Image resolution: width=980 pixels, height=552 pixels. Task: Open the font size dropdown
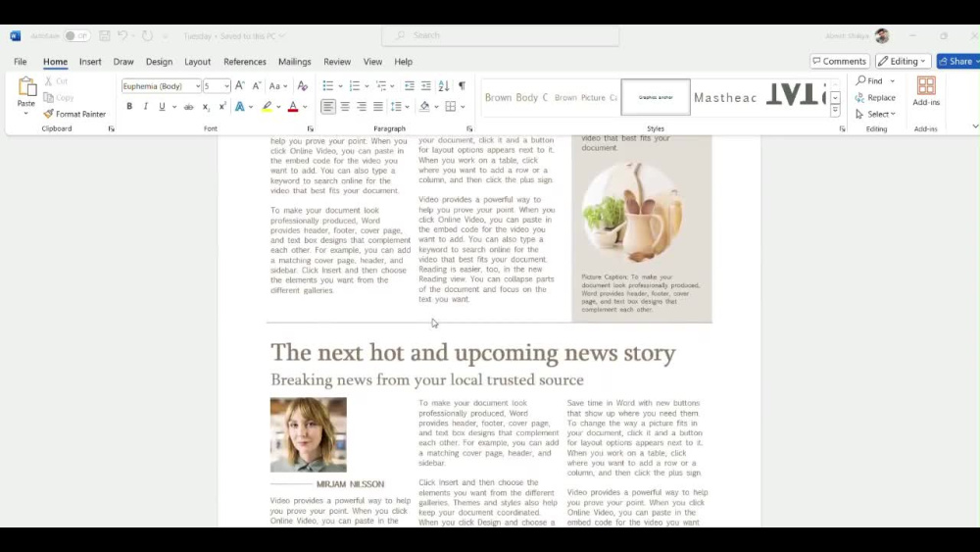[226, 86]
